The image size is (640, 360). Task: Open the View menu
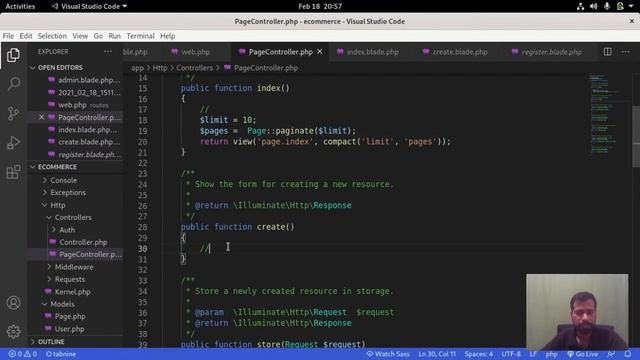coord(80,36)
